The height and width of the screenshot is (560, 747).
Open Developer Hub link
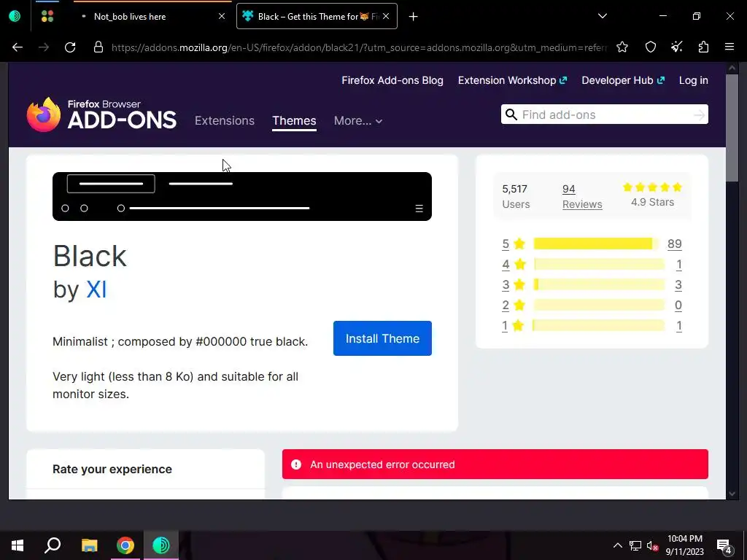point(623,80)
